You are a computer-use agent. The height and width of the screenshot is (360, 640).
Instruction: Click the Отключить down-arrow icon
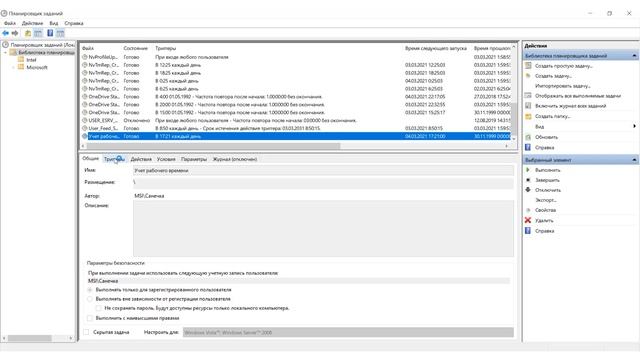528,190
